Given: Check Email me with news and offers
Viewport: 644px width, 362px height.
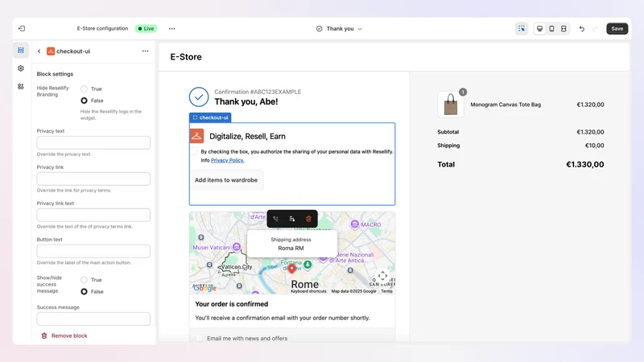Looking at the screenshot, I should pos(199,338).
